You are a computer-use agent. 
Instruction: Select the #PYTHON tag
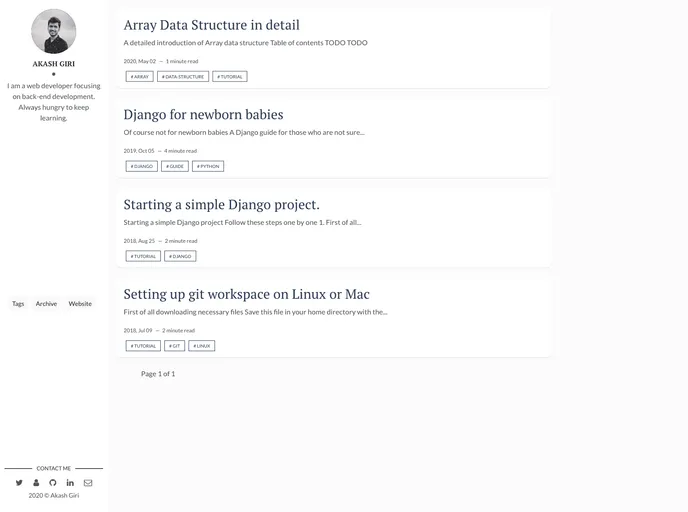point(208,166)
